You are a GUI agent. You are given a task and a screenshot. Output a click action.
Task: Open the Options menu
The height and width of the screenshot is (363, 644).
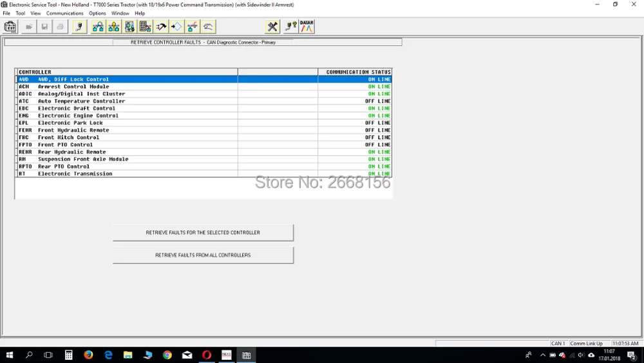click(x=97, y=13)
